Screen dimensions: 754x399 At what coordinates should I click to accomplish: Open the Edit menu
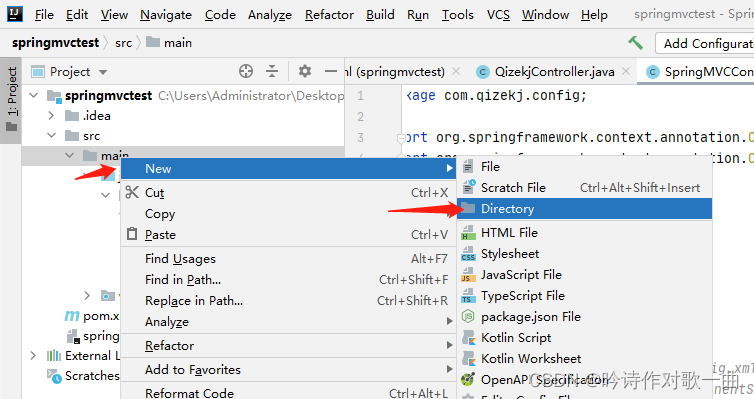pos(77,15)
